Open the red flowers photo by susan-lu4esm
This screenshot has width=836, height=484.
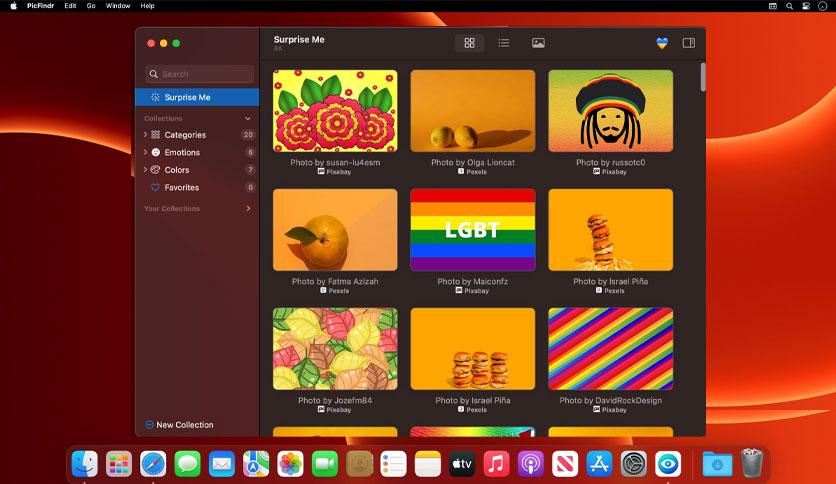click(335, 111)
